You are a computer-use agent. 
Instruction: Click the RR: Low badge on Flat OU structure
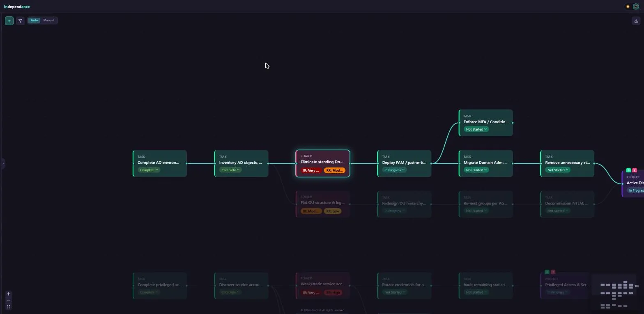(333, 211)
